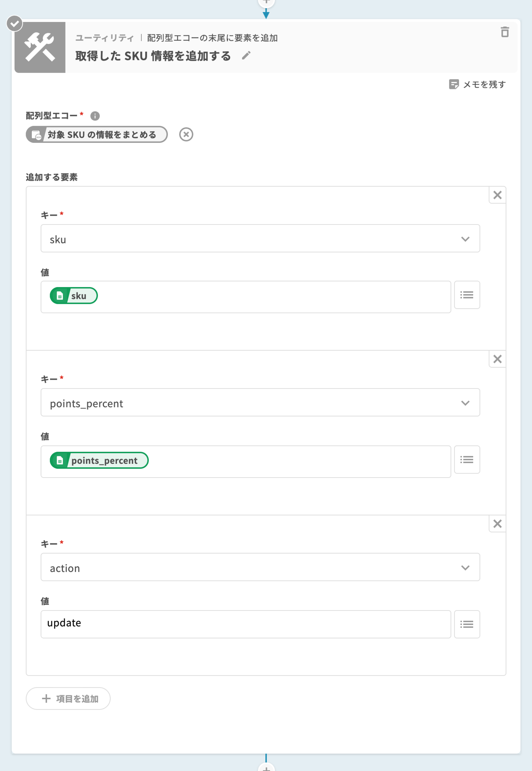The width and height of the screenshot is (532, 771).
Task: Click the 対象 SKU の情報をまとめる pill
Action: coord(97,134)
